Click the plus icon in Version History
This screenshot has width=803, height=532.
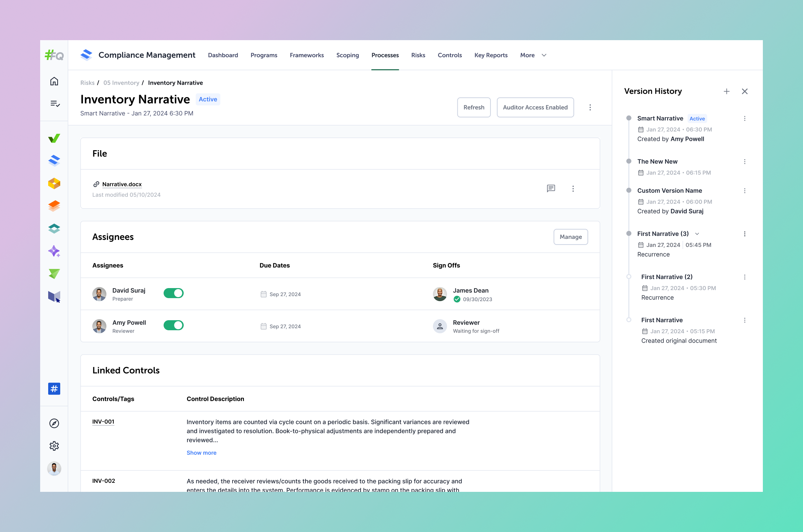click(x=726, y=91)
